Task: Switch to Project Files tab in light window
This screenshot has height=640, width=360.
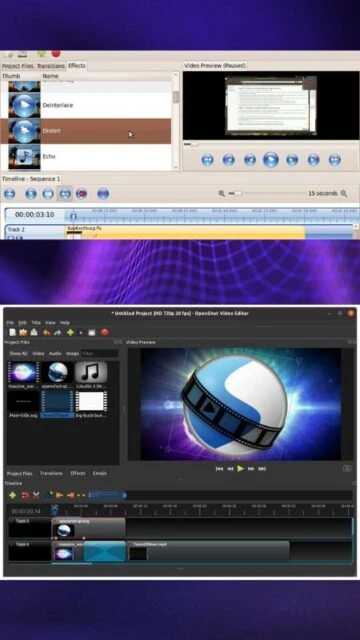Action: tap(18, 66)
